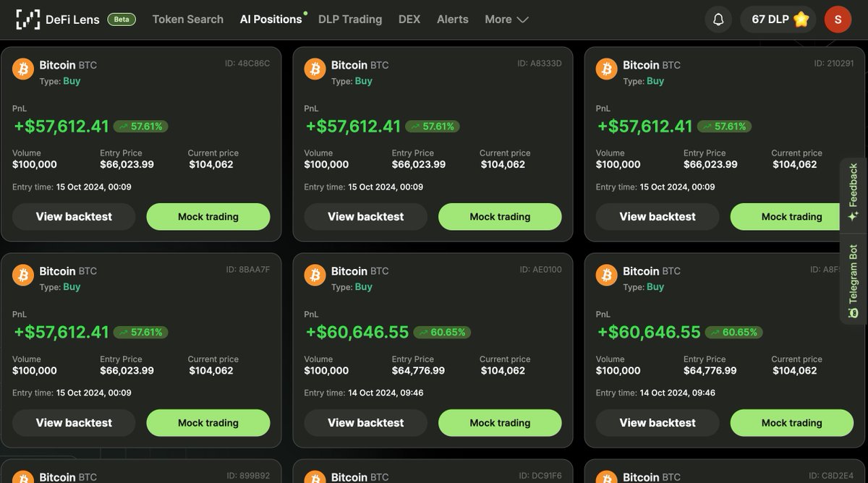This screenshot has height=483, width=868.
Task: Click the DeFi Lens logo icon
Action: tap(28, 20)
